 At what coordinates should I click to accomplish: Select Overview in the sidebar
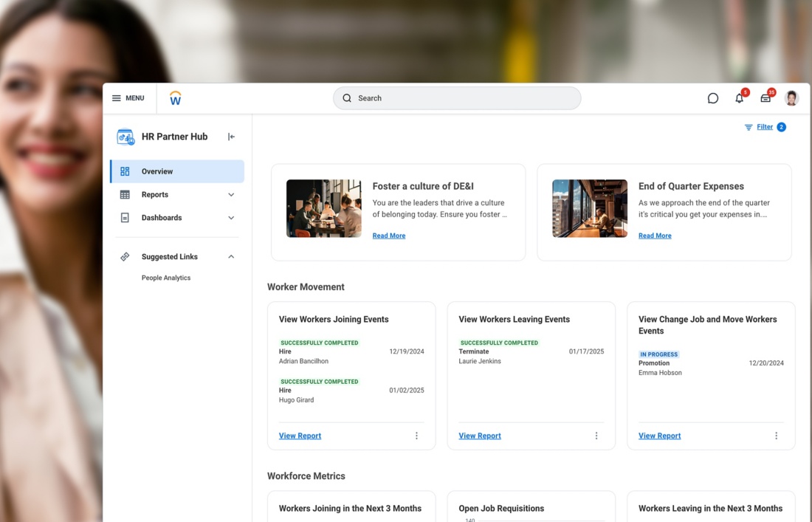pyautogui.click(x=177, y=171)
